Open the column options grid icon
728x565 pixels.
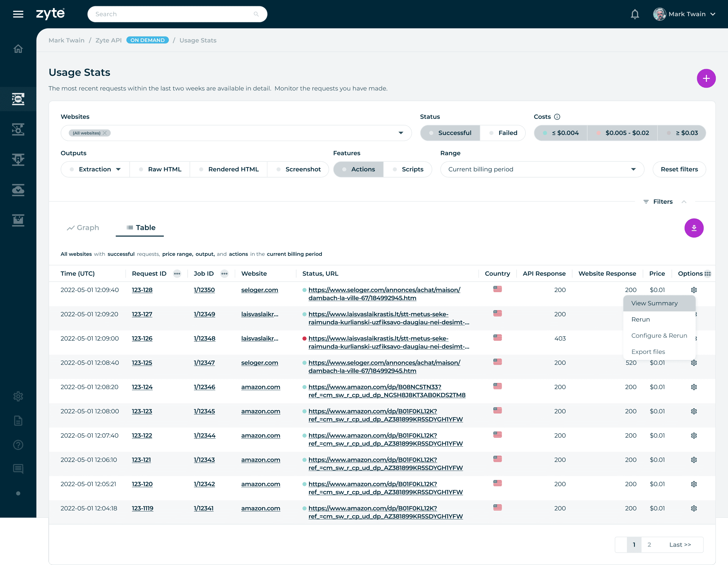707,274
